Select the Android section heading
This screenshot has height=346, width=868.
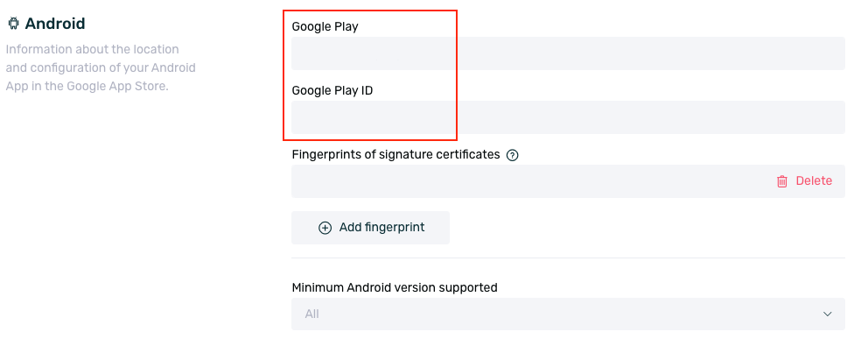(x=55, y=24)
